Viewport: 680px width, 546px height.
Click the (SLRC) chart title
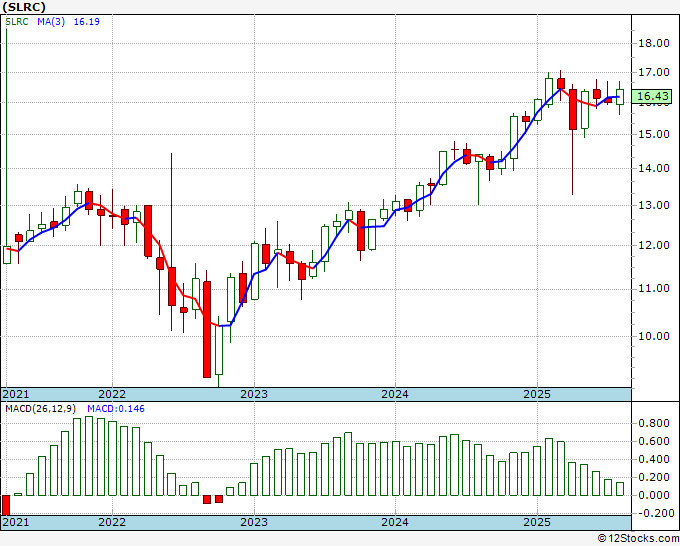[24, 7]
